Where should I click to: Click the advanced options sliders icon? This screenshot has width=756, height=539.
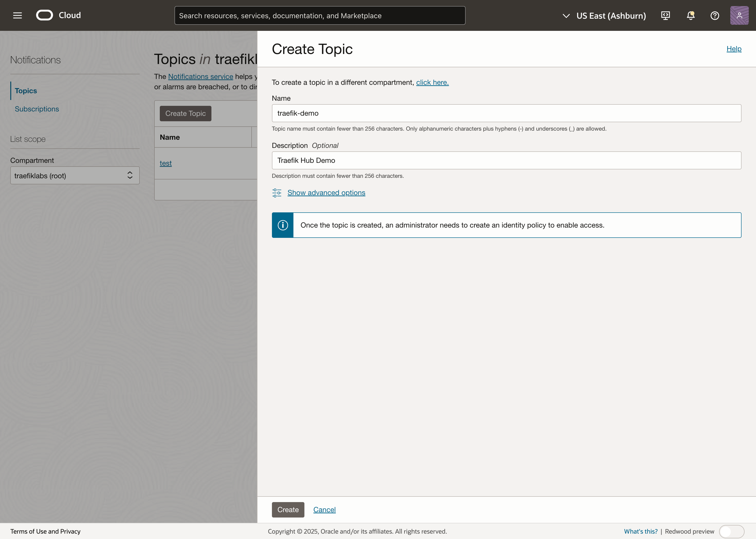pos(277,193)
